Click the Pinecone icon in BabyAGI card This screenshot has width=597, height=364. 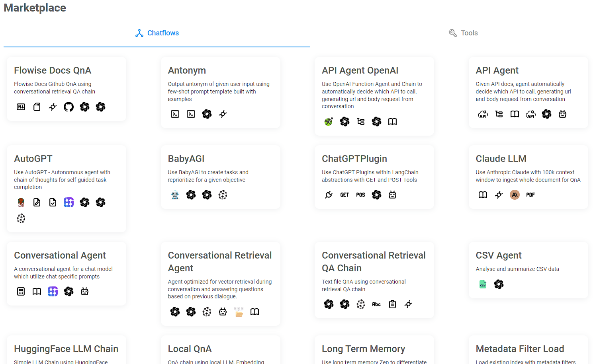tap(223, 195)
